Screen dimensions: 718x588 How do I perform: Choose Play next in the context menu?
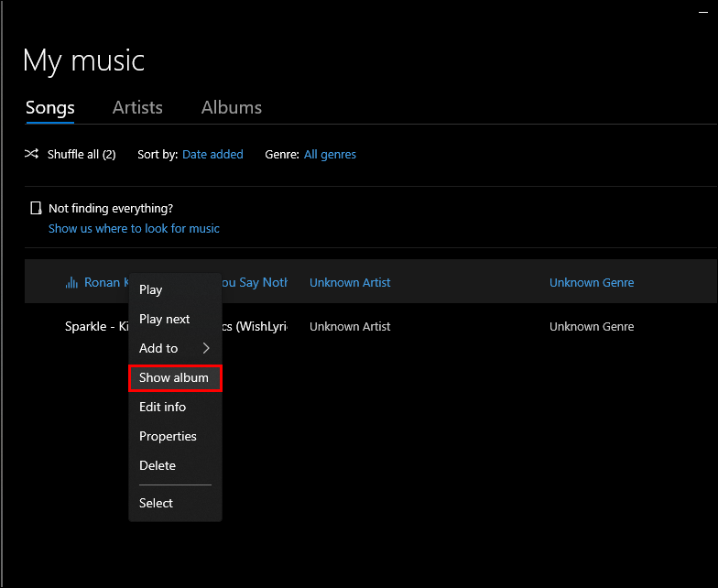(165, 319)
